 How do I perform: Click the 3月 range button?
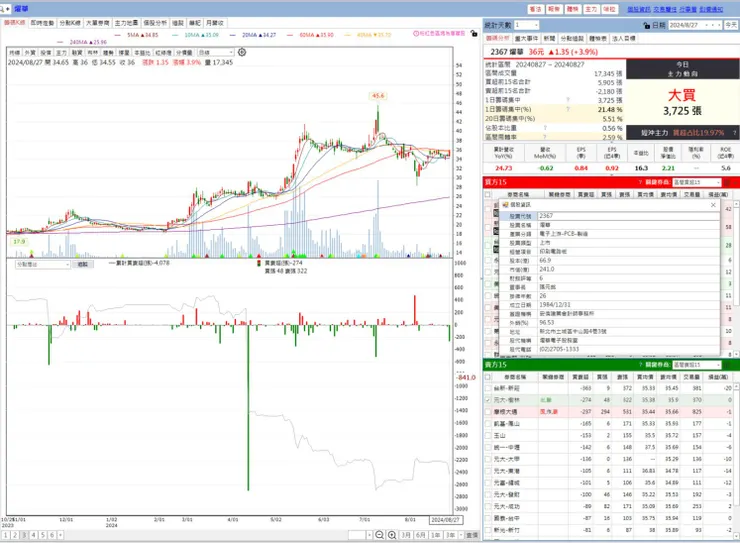(x=405, y=535)
